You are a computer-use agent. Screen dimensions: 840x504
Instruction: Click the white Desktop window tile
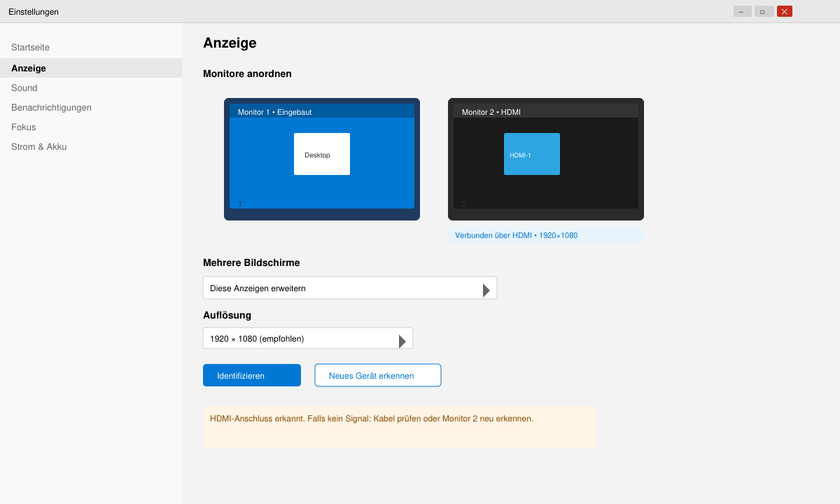[x=322, y=154]
